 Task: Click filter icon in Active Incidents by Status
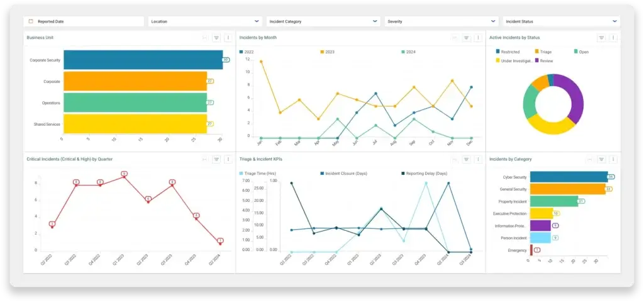pyautogui.click(x=601, y=38)
